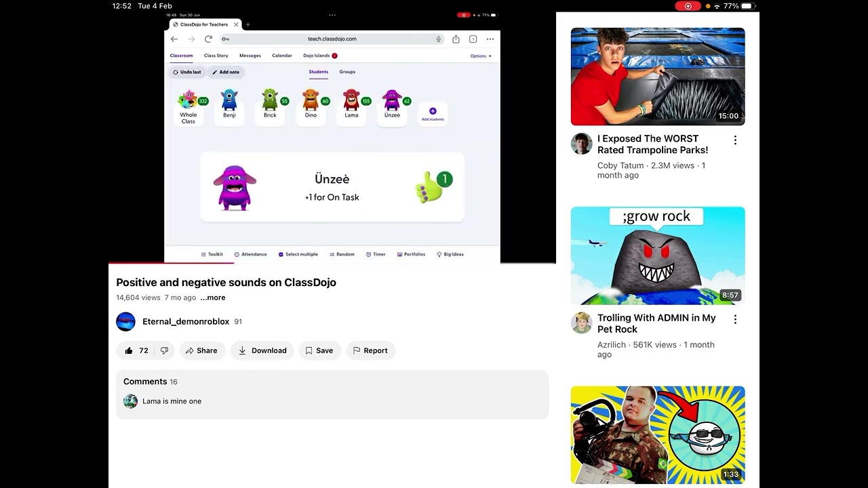The height and width of the screenshot is (488, 868).
Task: Open Coby Tatum channel avatar
Action: click(x=581, y=144)
